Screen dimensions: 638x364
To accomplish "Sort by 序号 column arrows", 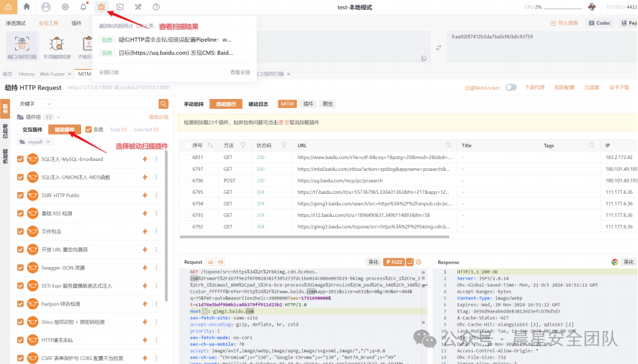I will coord(210,145).
